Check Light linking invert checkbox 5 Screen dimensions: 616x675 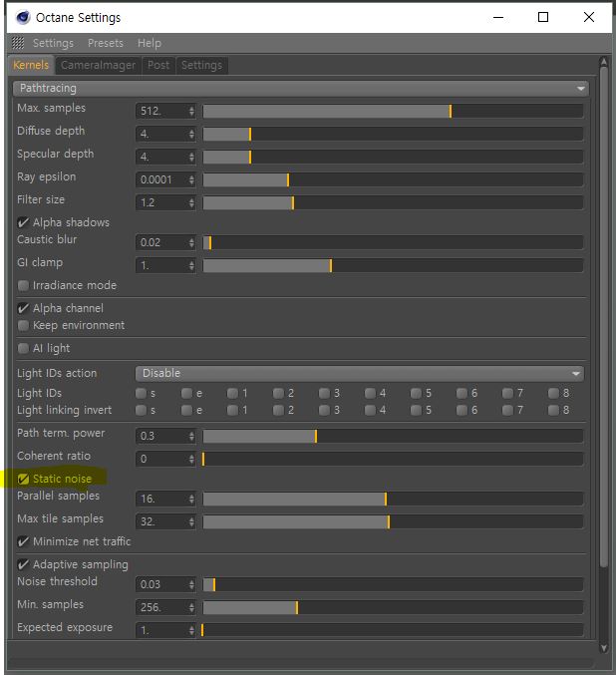416,410
